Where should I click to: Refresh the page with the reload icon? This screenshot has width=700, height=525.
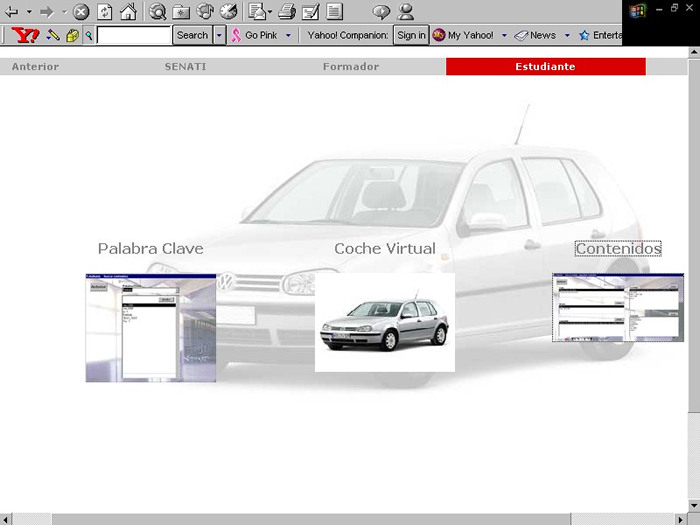(x=104, y=12)
